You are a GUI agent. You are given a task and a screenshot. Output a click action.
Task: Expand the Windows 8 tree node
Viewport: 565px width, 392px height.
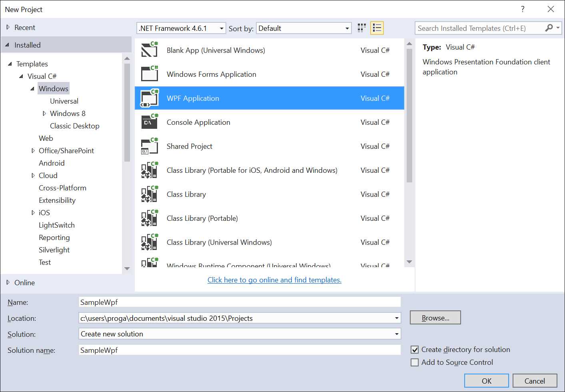44,113
